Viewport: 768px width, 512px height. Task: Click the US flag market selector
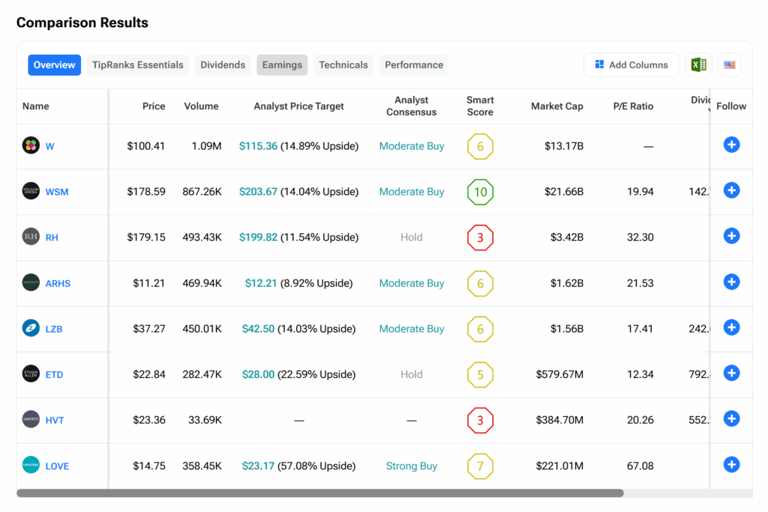[729, 65]
